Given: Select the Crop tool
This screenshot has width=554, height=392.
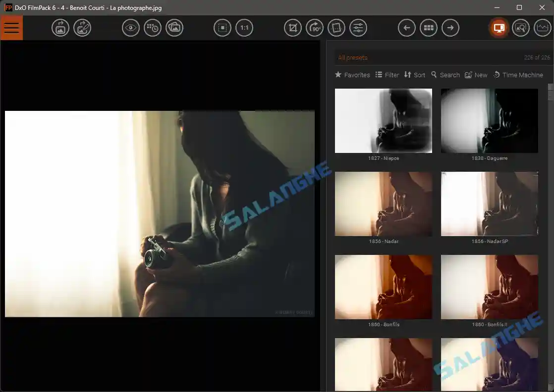Looking at the screenshot, I should pos(292,28).
